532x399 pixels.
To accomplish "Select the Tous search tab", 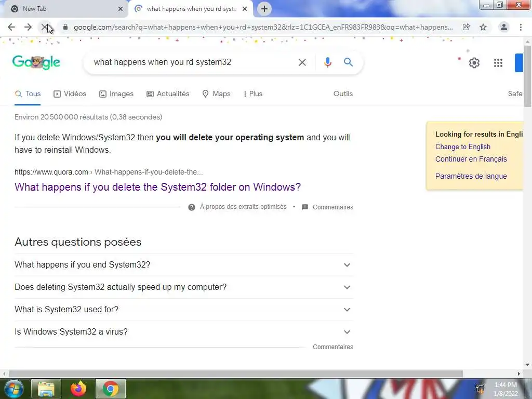I will point(28,94).
